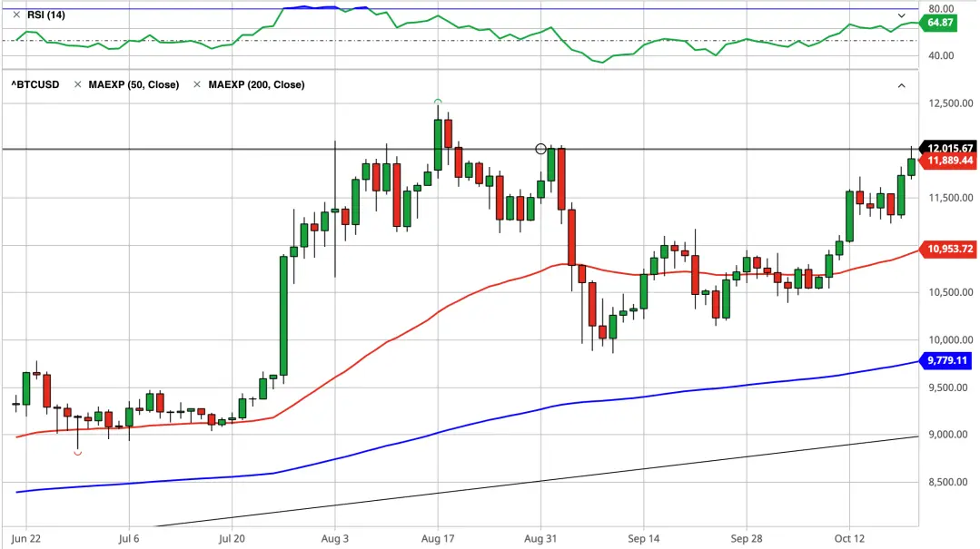Click the Jul 20 date label
Viewport: 980px width, 549px height.
pyautogui.click(x=232, y=538)
